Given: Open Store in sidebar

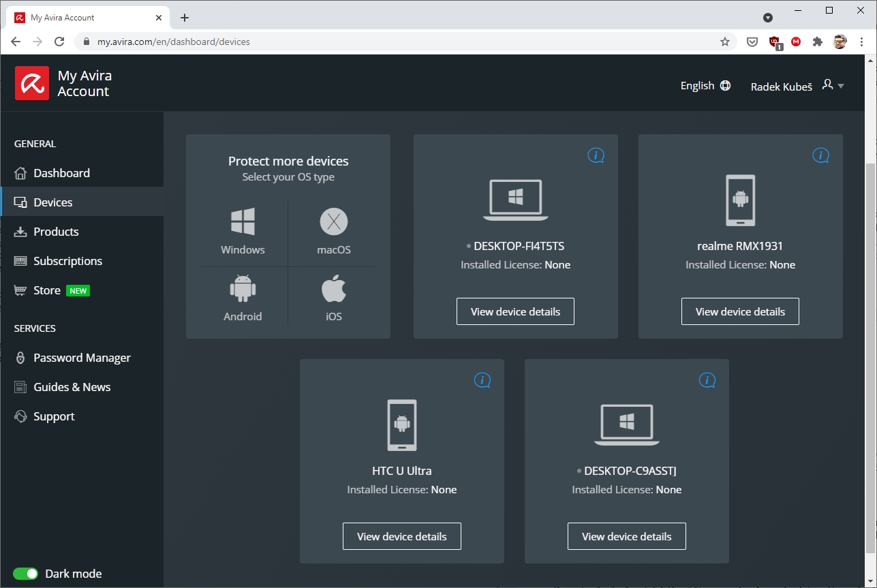Looking at the screenshot, I should pos(82,290).
